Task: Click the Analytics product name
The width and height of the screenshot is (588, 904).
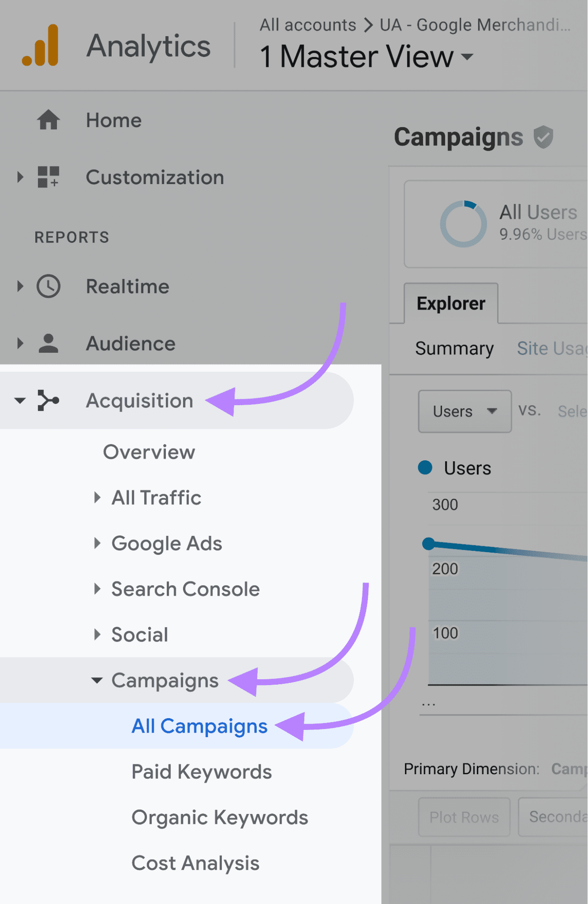Action: (149, 46)
